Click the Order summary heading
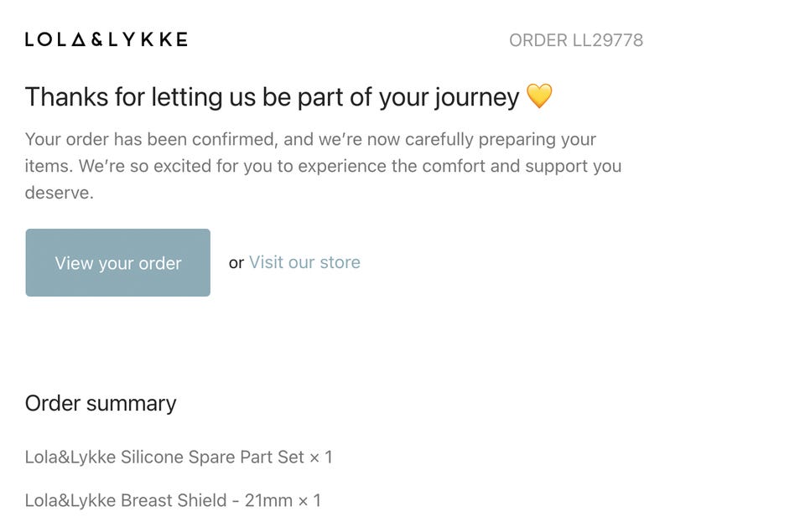Image resolution: width=805 pixels, height=532 pixels. point(101,403)
